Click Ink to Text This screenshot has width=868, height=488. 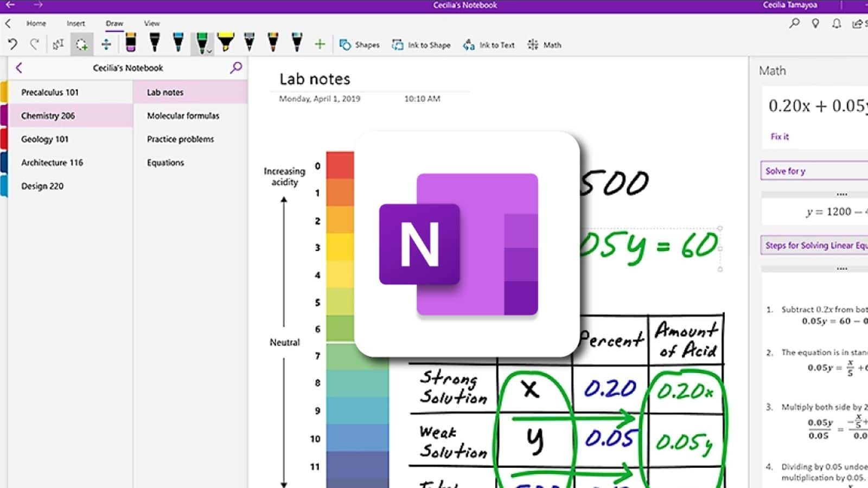click(x=489, y=45)
